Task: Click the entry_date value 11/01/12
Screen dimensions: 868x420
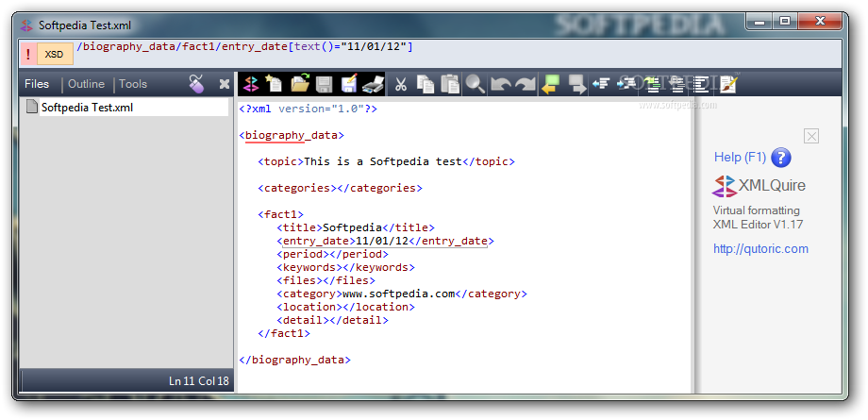Action: pos(382,241)
